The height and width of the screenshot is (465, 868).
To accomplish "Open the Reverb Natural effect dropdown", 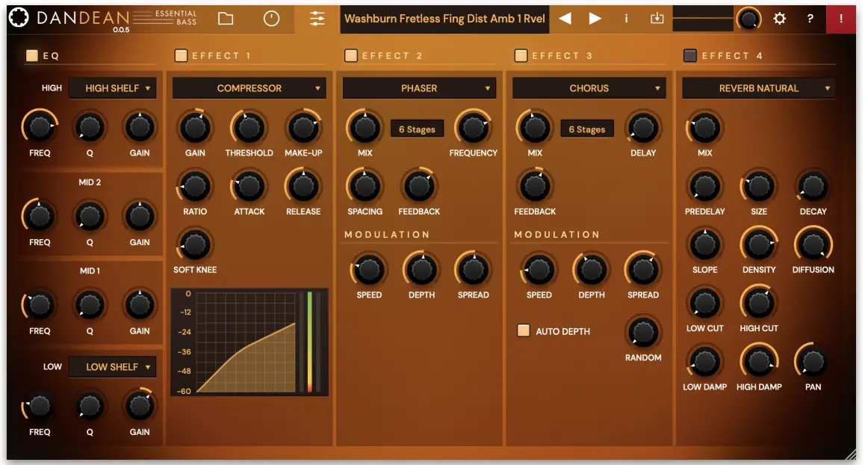I will pos(758,87).
